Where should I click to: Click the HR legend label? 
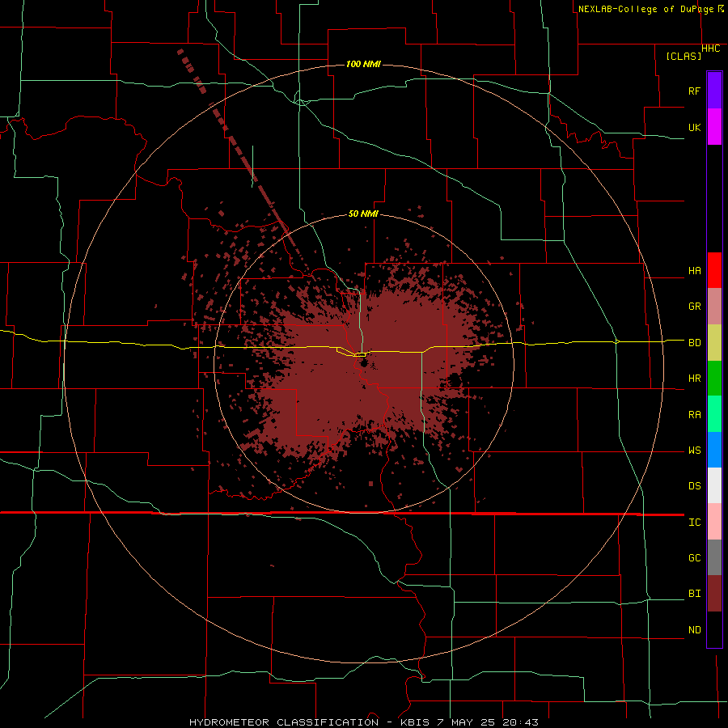pos(694,379)
